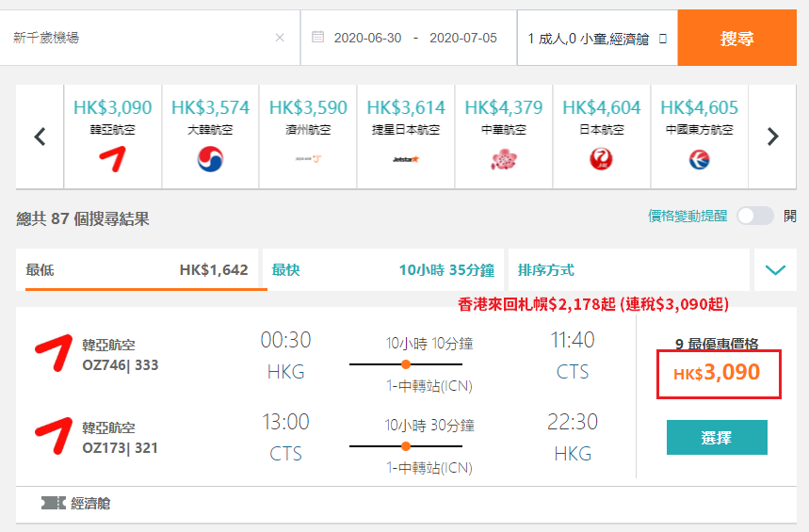Click the 價格變動提醒 label link
Screen dimensions: 809x532
pos(688,216)
